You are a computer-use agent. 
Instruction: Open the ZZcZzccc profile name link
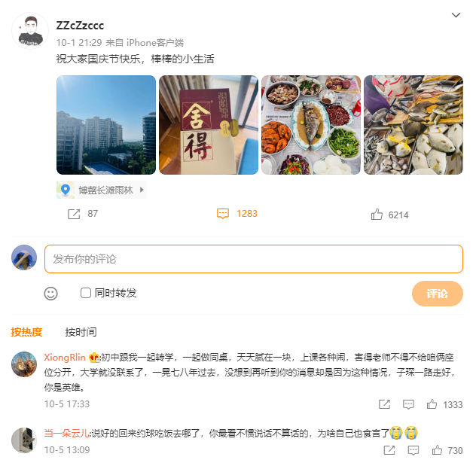point(80,26)
